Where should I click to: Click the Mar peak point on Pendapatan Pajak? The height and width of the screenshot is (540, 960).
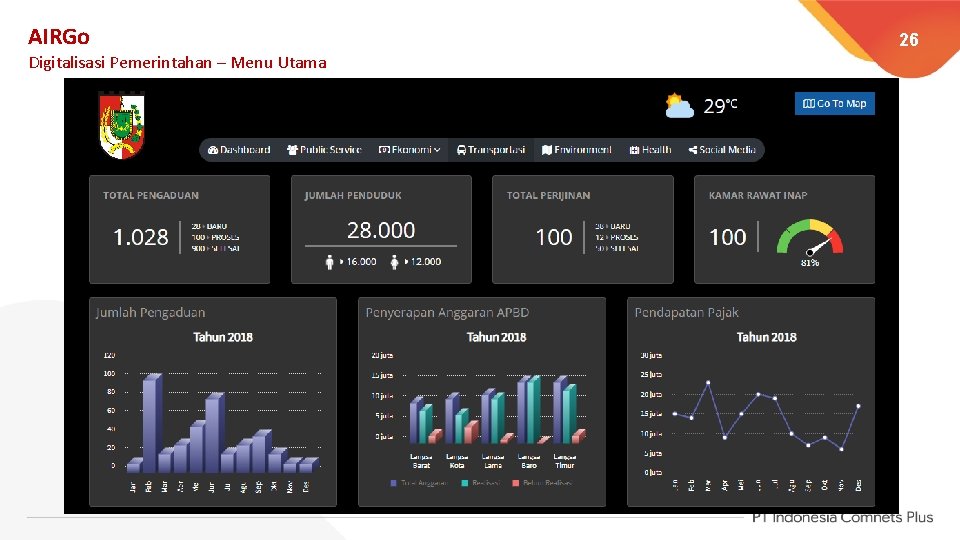click(708, 383)
